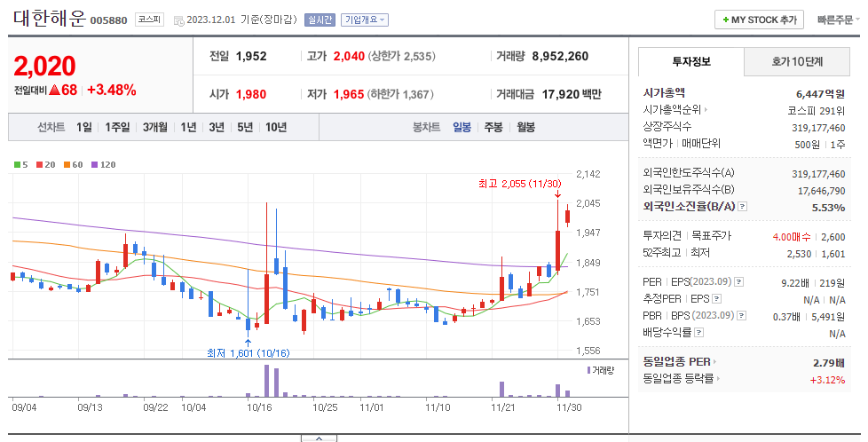The height and width of the screenshot is (442, 868).
Task: Click the 동일업종 PER link
Action: [676, 362]
